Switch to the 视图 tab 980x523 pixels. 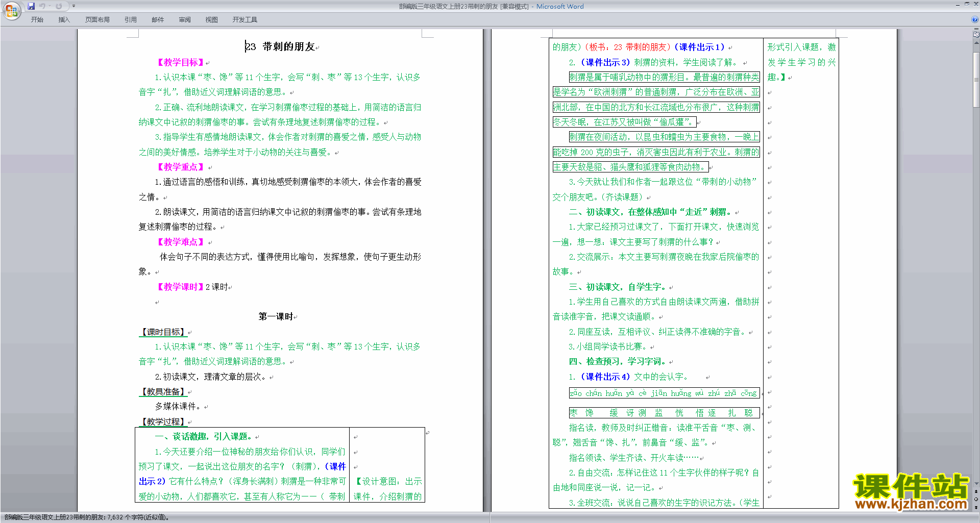211,19
